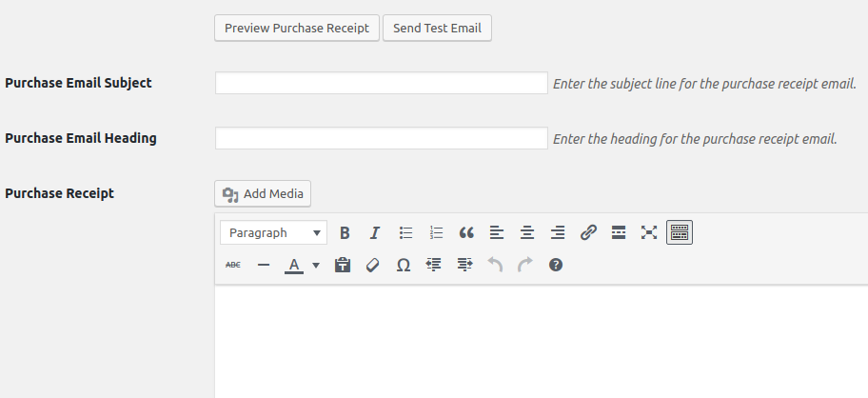Insert a special character
The height and width of the screenshot is (398, 868).
pyautogui.click(x=404, y=266)
